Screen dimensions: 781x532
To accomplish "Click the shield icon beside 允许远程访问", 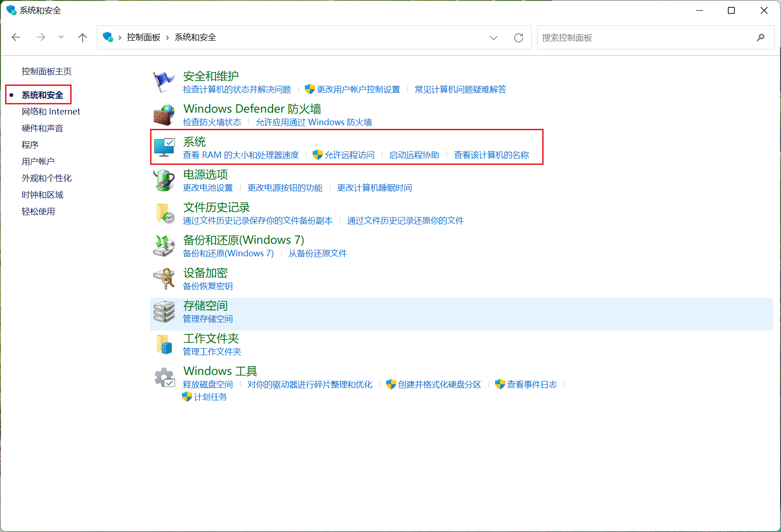I will click(x=317, y=155).
